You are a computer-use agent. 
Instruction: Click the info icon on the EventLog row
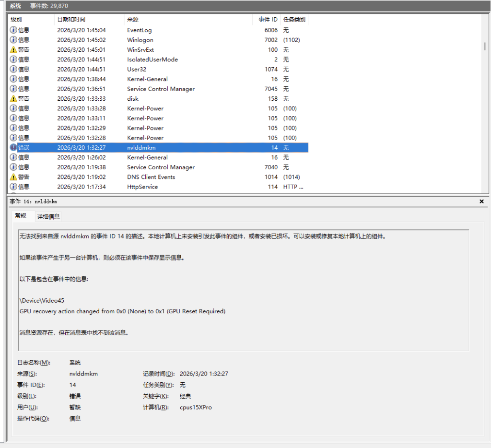[13, 30]
